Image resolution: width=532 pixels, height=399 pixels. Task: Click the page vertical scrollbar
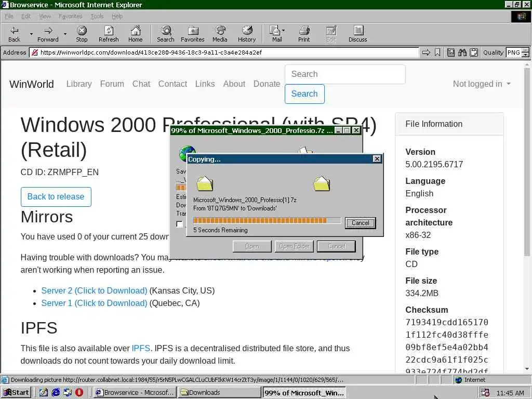[527, 217]
